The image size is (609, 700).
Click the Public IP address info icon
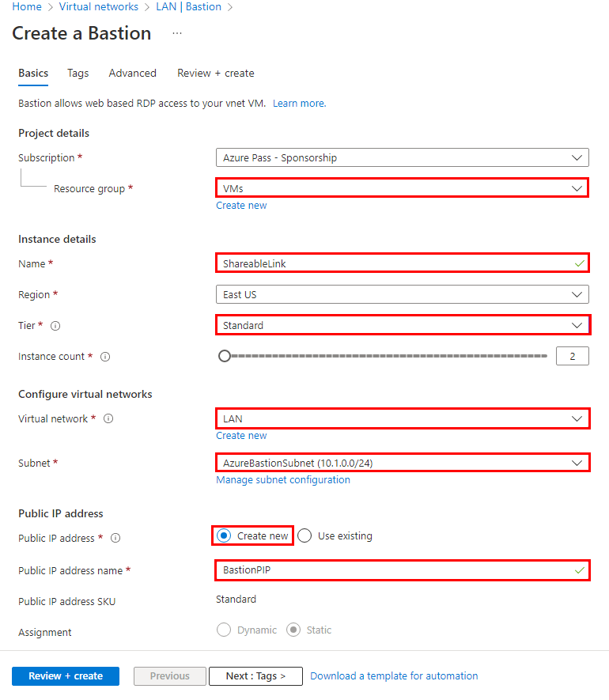[115, 538]
